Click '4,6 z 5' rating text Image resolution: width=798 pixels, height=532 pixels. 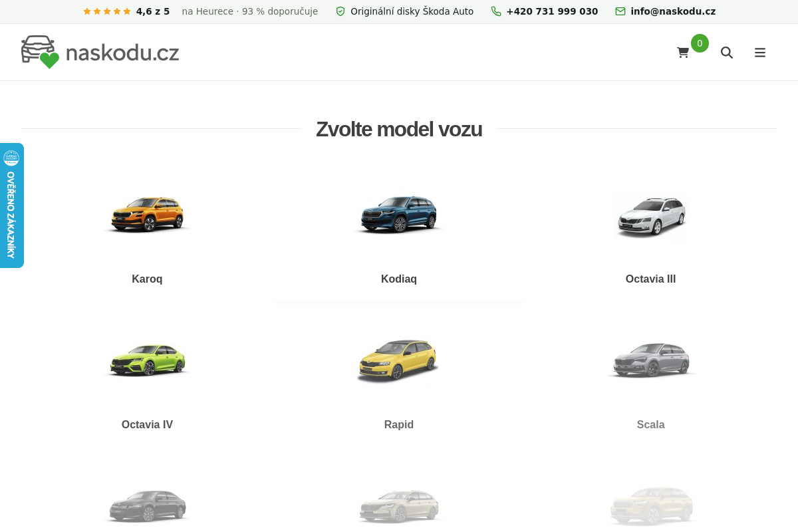coord(153,11)
